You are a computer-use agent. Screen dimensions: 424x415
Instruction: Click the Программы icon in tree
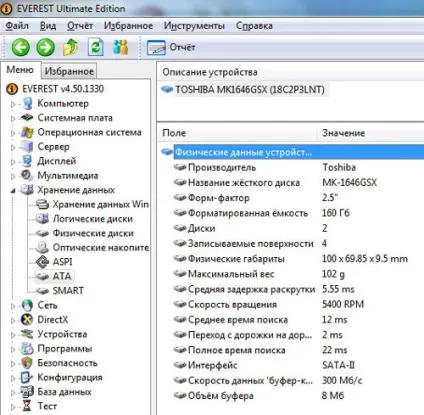[27, 349]
